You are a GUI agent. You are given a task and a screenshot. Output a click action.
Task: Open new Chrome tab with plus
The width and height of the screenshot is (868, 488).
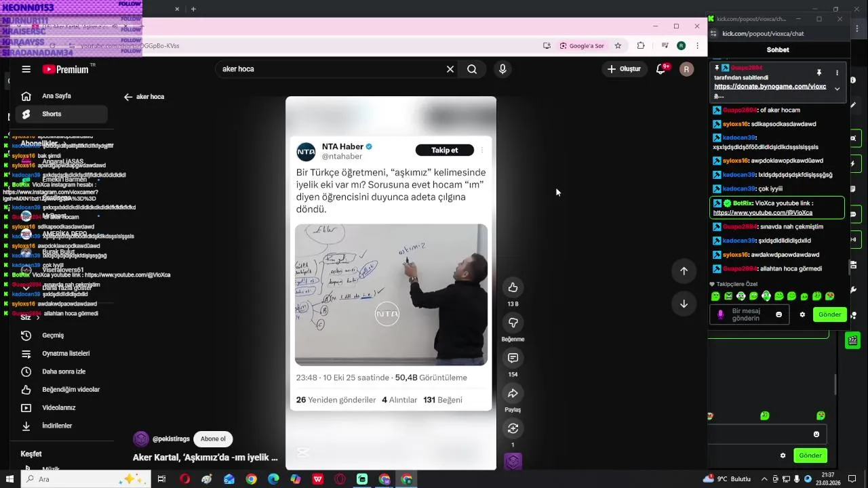(193, 9)
